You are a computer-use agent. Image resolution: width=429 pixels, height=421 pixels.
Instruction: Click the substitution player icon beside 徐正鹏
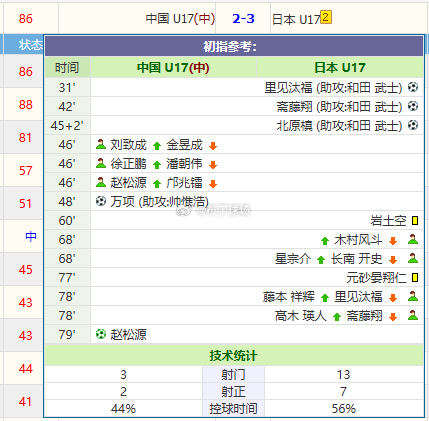(x=101, y=163)
